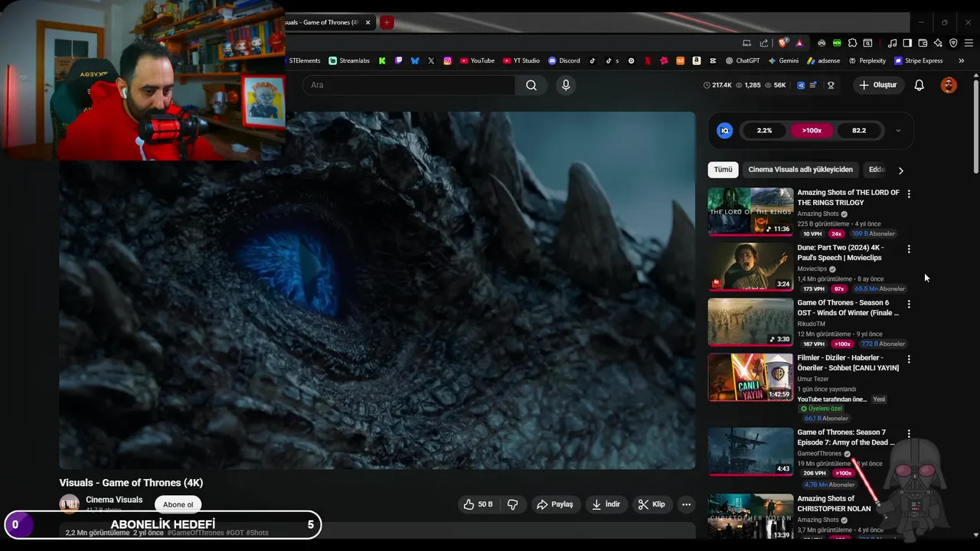Open the notifications bell
This screenshot has width=980, height=551.
point(919,85)
